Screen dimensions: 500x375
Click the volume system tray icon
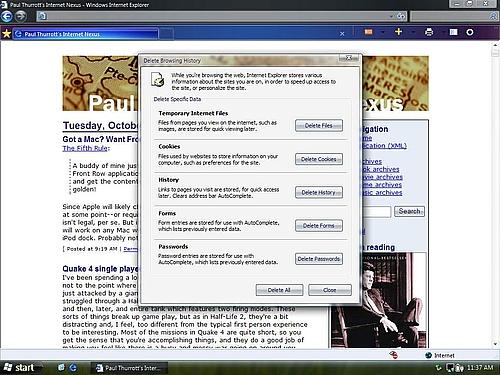(x=459, y=368)
